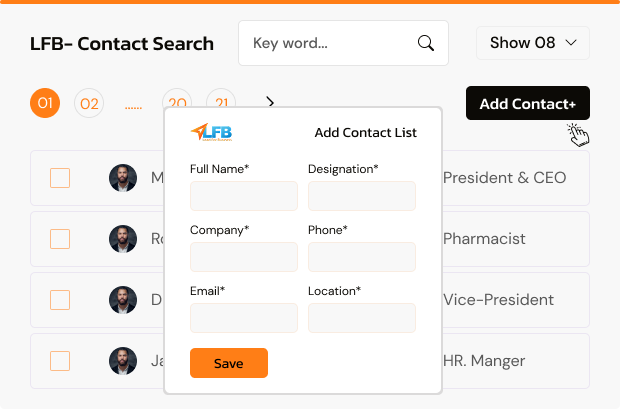
Task: Tick checkbox for President & CEO row
Action: pos(60,178)
